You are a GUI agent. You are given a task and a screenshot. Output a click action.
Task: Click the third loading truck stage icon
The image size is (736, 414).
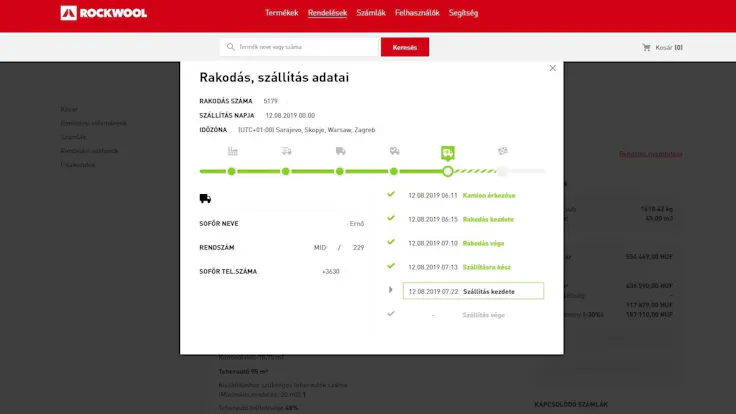point(340,151)
